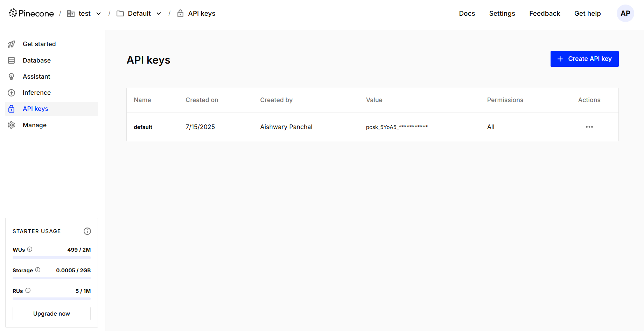Click the Default project name
This screenshot has width=644, height=331.
click(x=139, y=14)
